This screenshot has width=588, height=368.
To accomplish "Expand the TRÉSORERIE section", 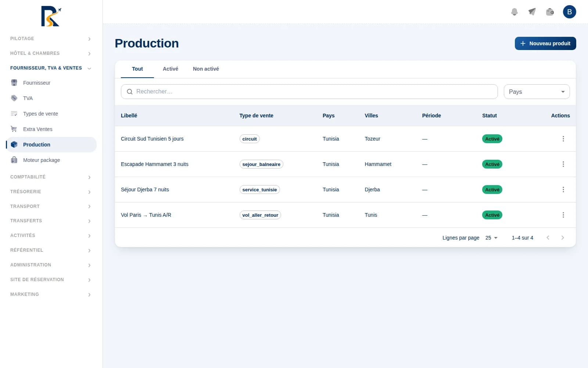I will [51, 192].
